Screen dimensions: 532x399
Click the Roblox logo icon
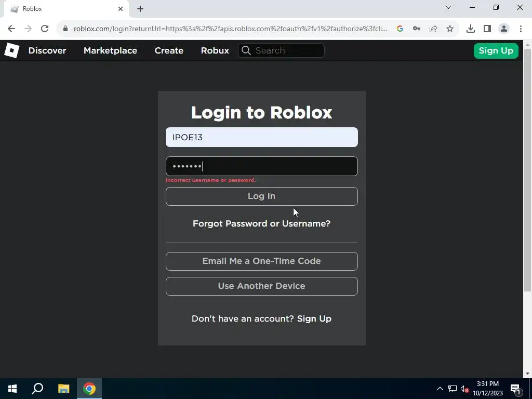click(11, 50)
